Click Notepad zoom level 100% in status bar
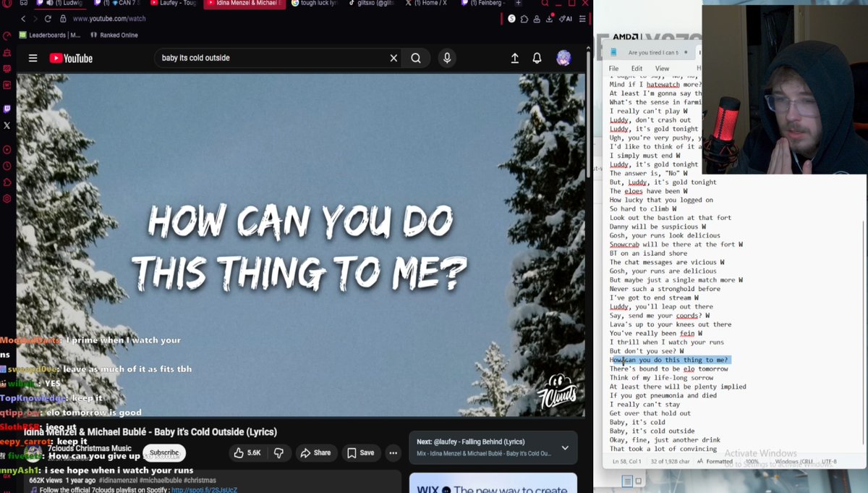 (752, 461)
